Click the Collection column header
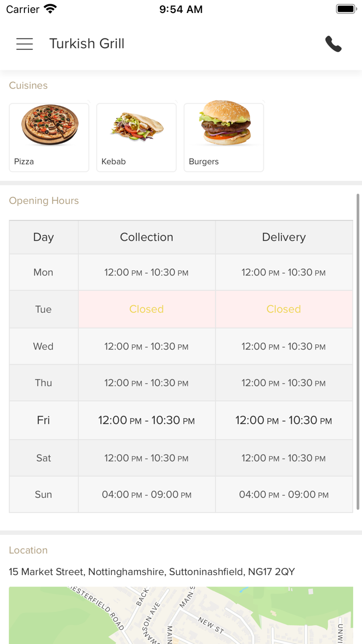Image resolution: width=362 pixels, height=644 pixels. 146,237
